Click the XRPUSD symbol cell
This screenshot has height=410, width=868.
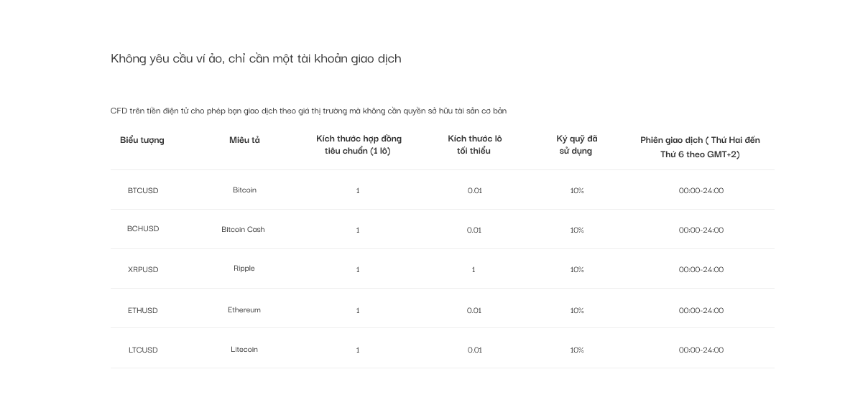[143, 269]
